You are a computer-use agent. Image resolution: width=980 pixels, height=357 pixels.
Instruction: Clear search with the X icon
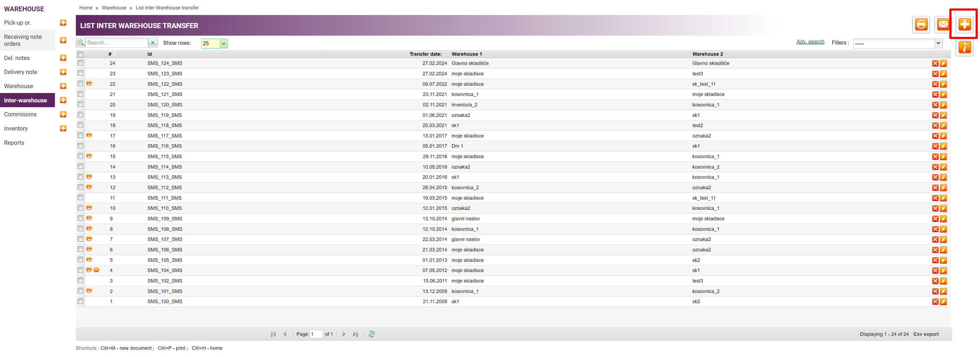tap(152, 43)
